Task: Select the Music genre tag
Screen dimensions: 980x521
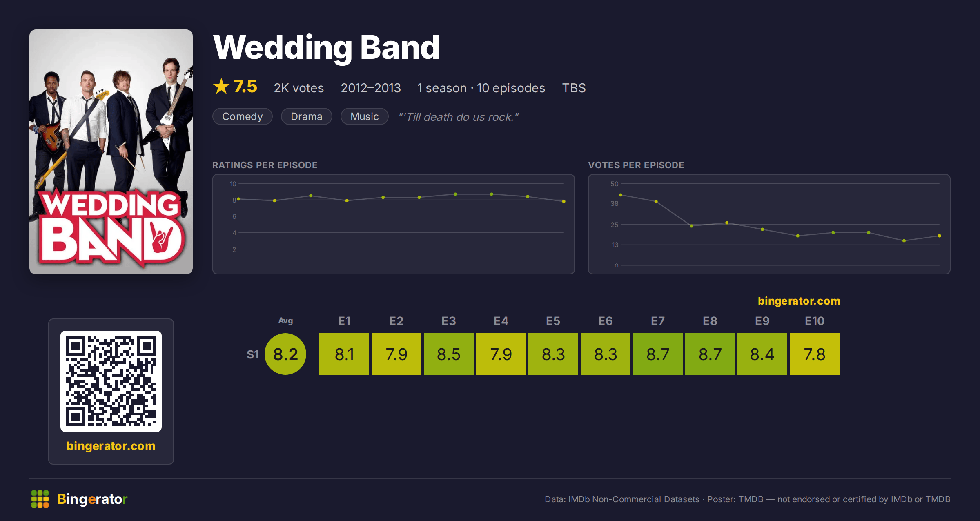Action: (365, 116)
